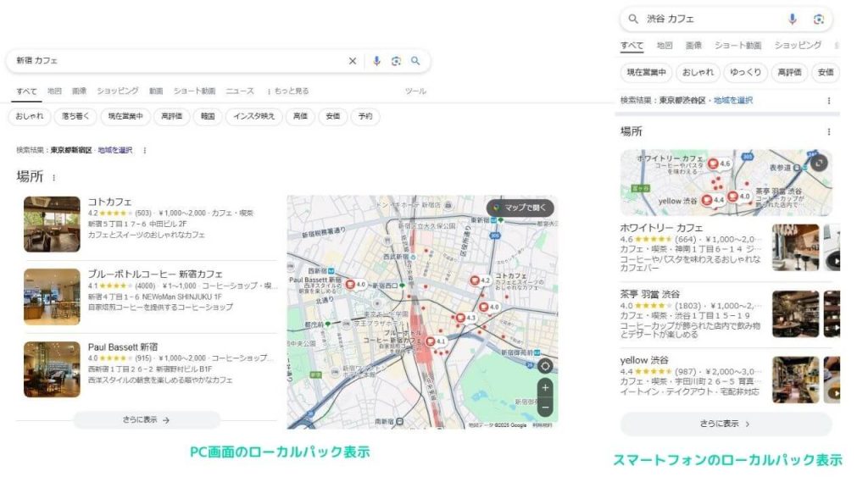Click the 4.2 コトカフェ map pin
868x488 pixels.
pos(480,280)
